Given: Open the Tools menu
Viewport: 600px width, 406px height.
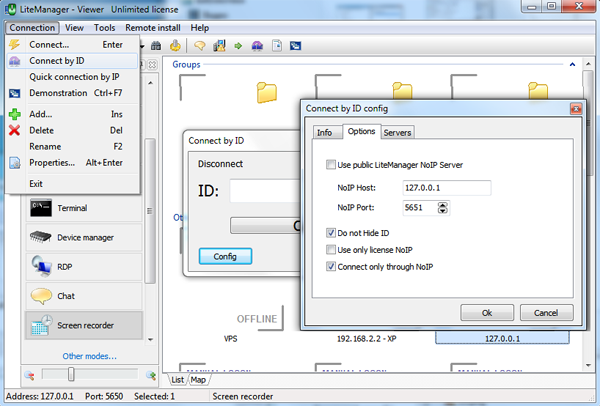Looking at the screenshot, I should pyautogui.click(x=104, y=28).
